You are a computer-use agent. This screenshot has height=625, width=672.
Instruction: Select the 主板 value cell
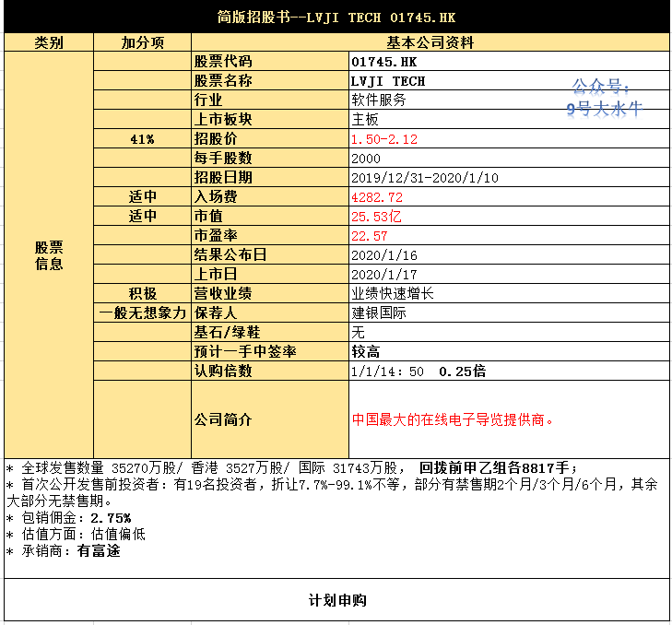click(x=509, y=119)
